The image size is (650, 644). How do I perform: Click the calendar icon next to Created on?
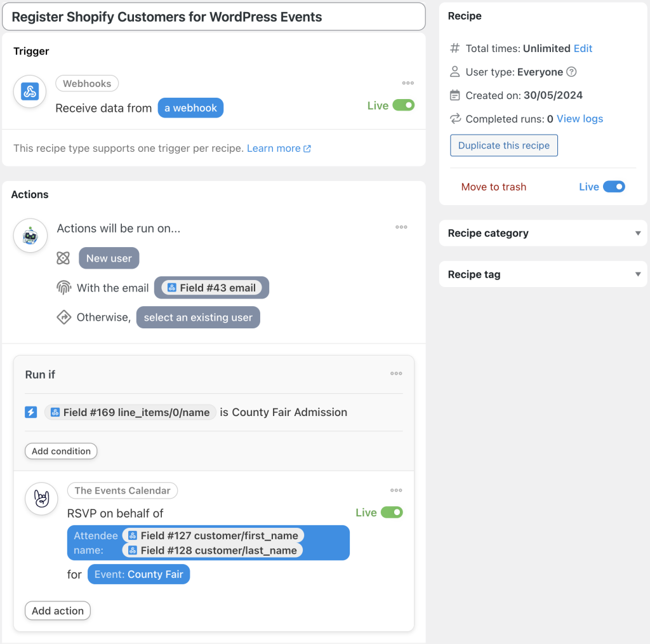click(x=453, y=95)
